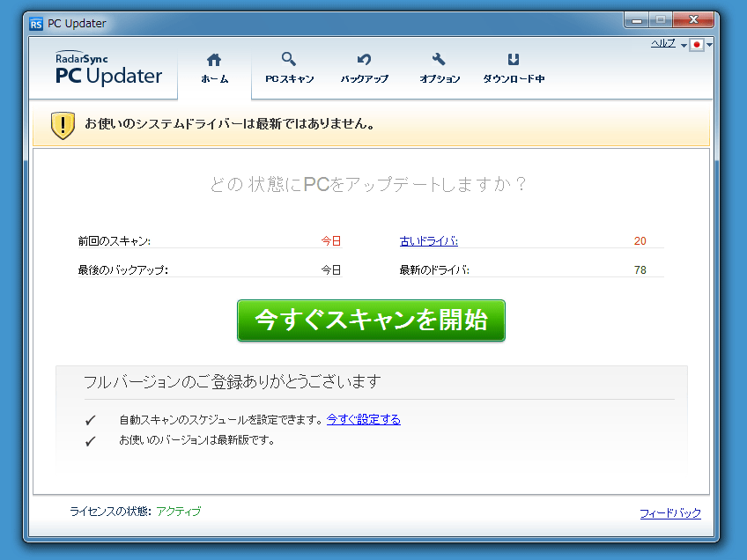
Task: Click the red 今日 last scan value
Action: (331, 241)
